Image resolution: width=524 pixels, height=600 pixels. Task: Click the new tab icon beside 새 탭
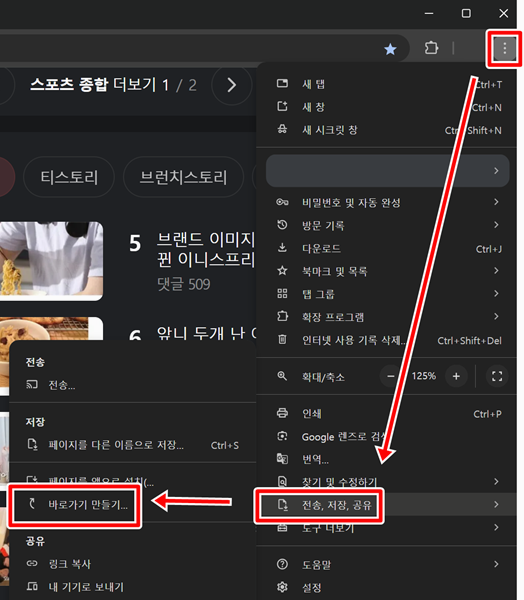click(282, 83)
